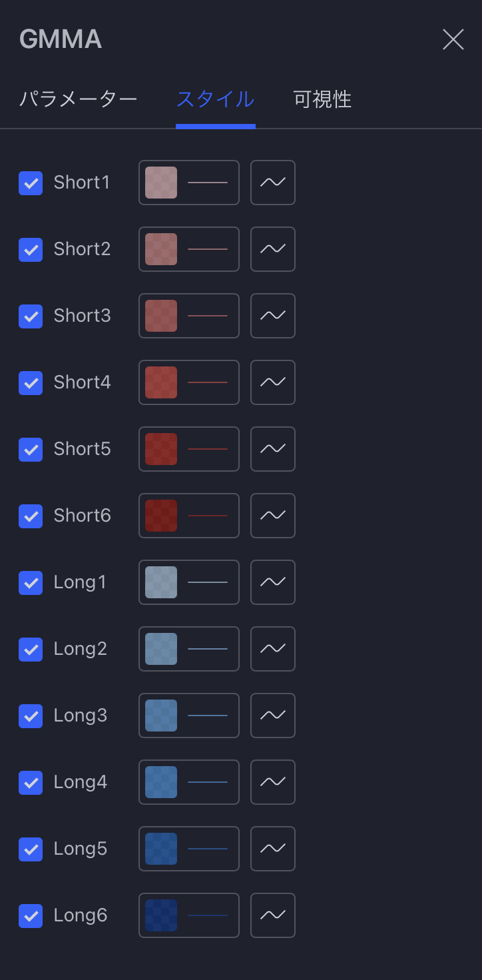482x980 pixels.
Task: Open plot type icon for Long1
Action: point(273,582)
